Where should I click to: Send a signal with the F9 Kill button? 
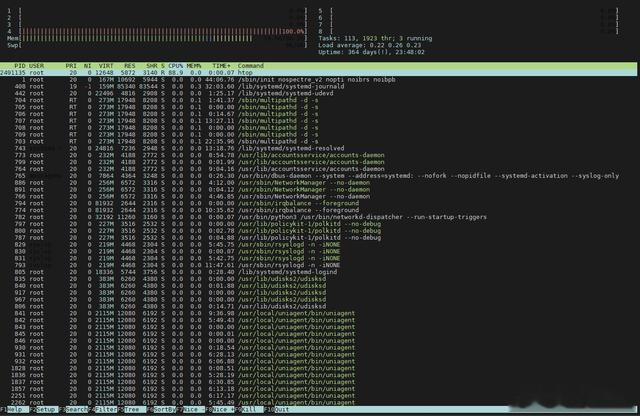pos(249,409)
